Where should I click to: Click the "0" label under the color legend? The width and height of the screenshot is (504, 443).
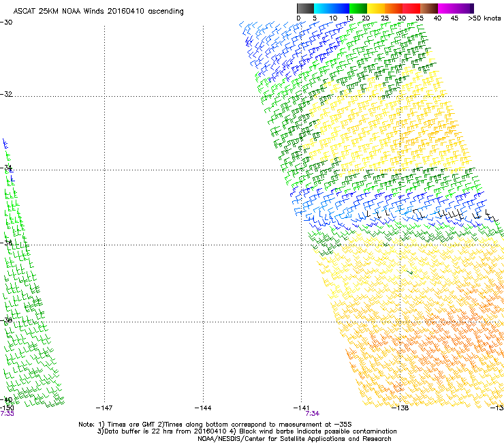298,18
